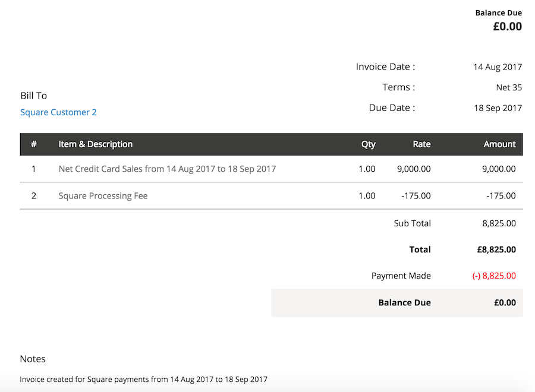Click the Rate column header
Screen dimensions: 535x392
click(421, 144)
